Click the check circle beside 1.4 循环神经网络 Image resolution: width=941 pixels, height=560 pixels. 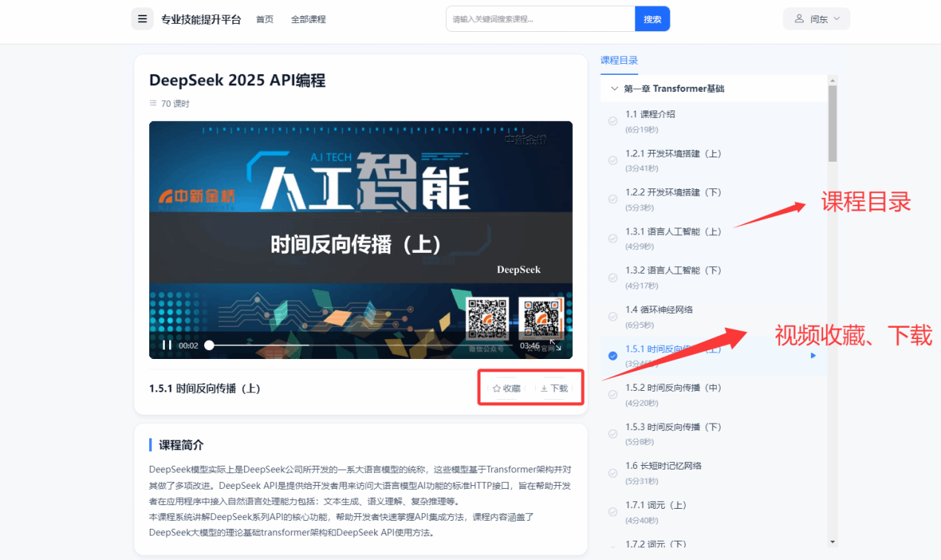(x=613, y=317)
